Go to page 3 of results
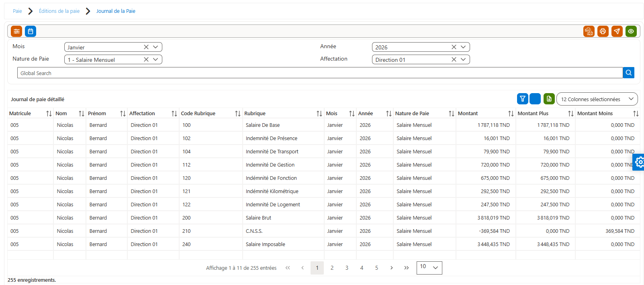The width and height of the screenshot is (644, 285). (x=347, y=268)
